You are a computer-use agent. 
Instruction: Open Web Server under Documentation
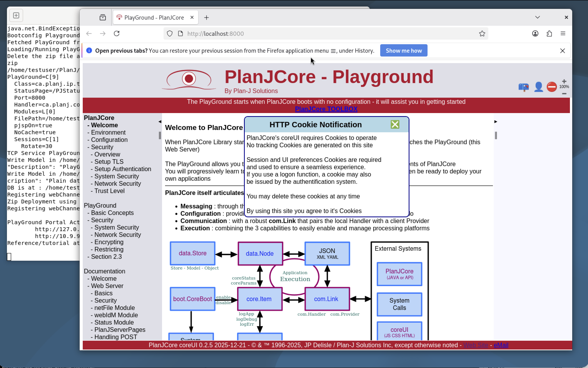107,286
